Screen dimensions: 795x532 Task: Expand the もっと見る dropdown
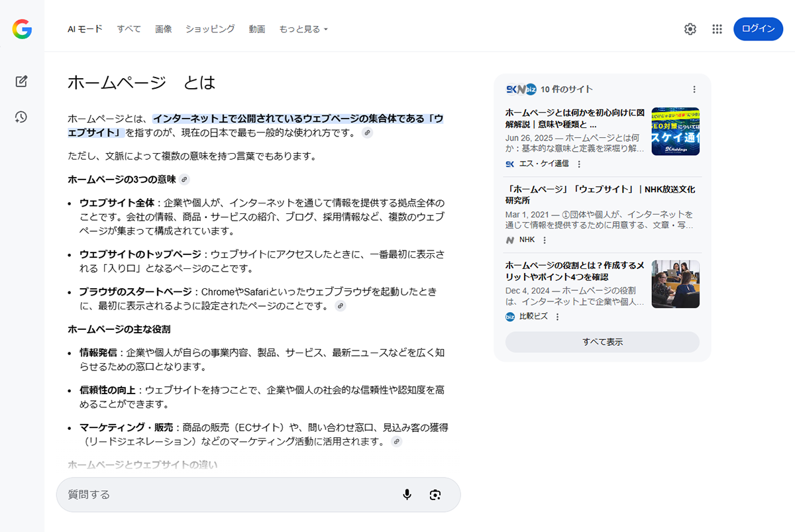click(x=303, y=29)
